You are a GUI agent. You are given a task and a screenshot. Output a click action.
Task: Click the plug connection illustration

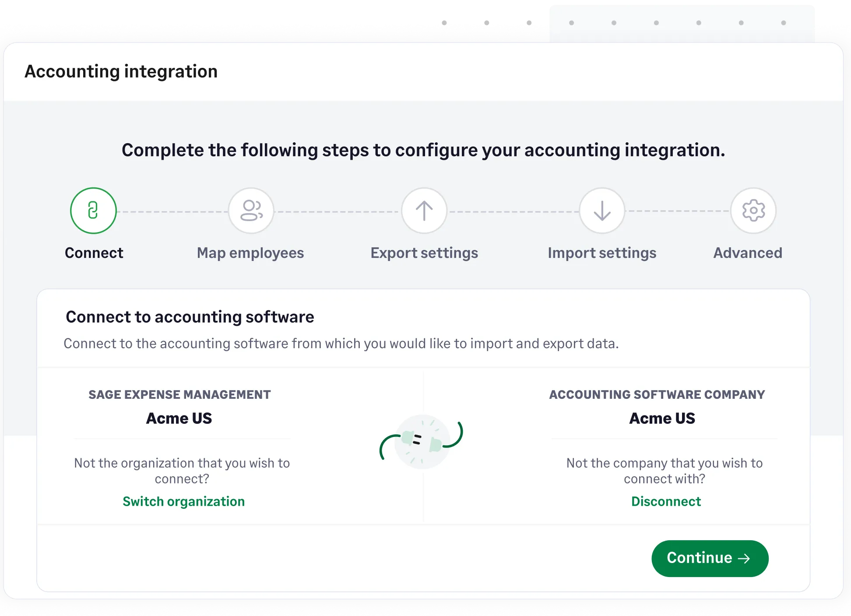coord(422,442)
